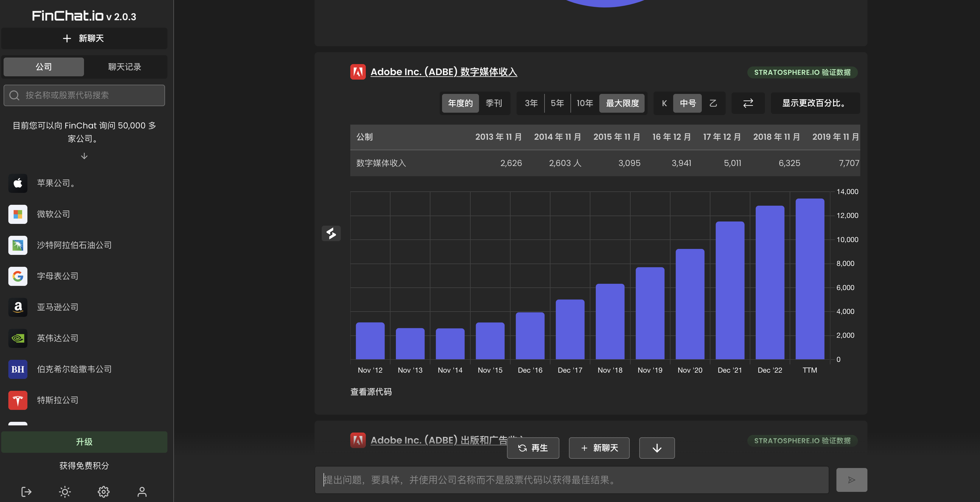Select the 5年 range option

[557, 103]
